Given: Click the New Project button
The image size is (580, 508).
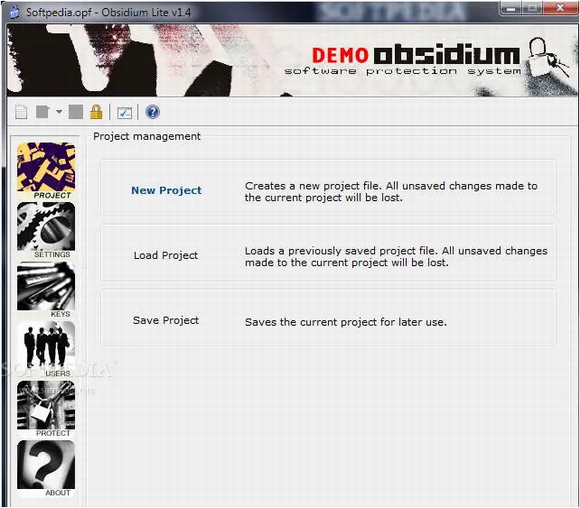Looking at the screenshot, I should coord(166,191).
